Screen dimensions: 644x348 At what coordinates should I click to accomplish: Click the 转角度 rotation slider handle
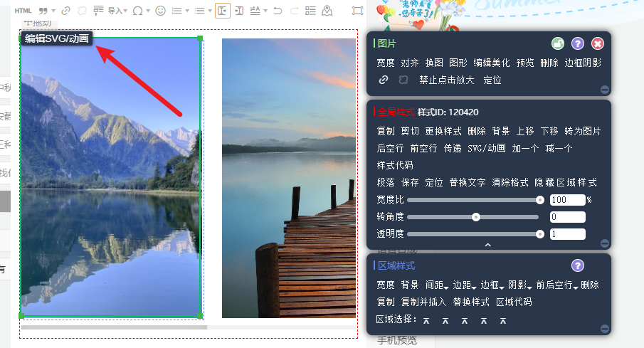click(x=476, y=217)
